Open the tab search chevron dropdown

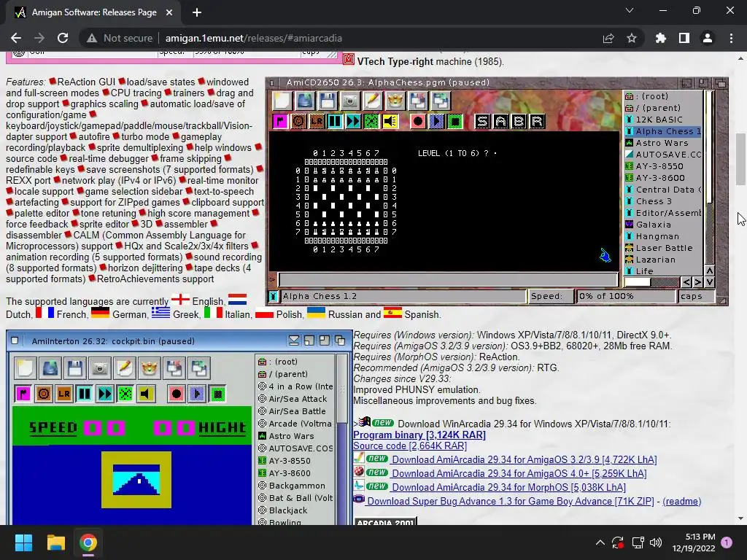(x=630, y=10)
